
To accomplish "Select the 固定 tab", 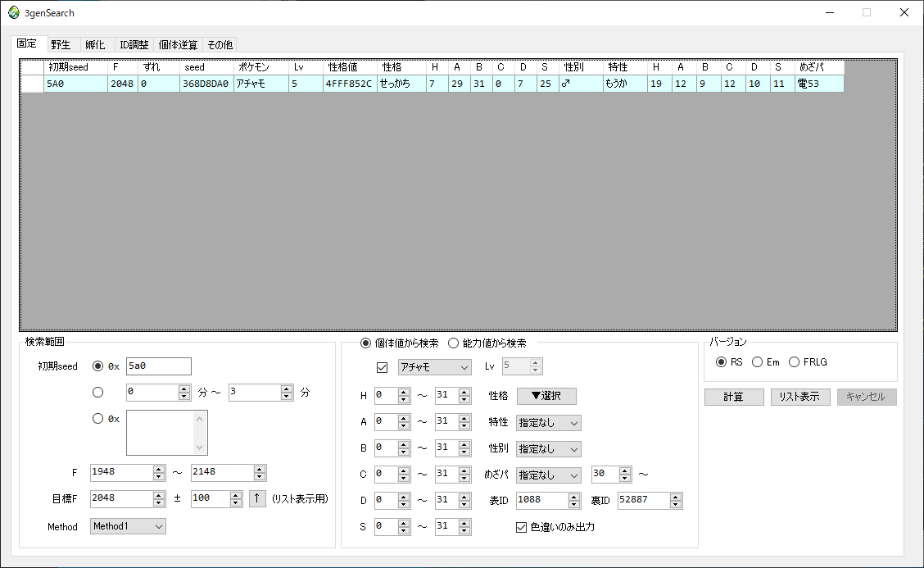I will pyautogui.click(x=27, y=43).
